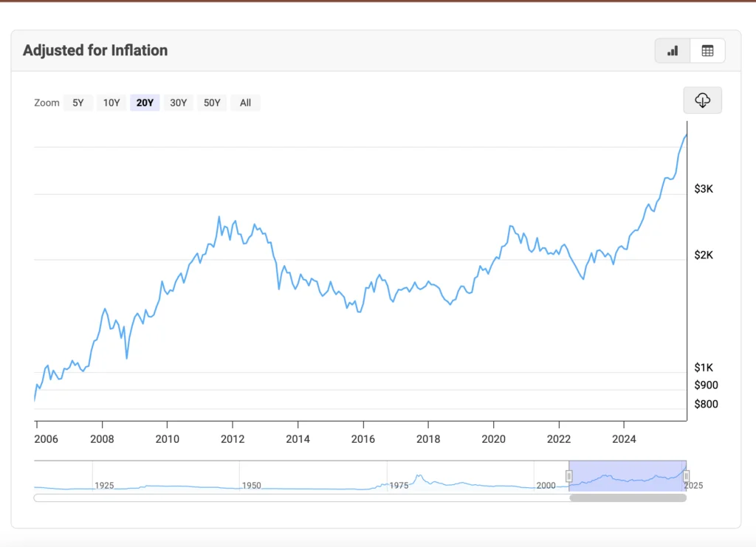
Task: Click the 1975 spike in the mini chart
Action: tap(419, 475)
